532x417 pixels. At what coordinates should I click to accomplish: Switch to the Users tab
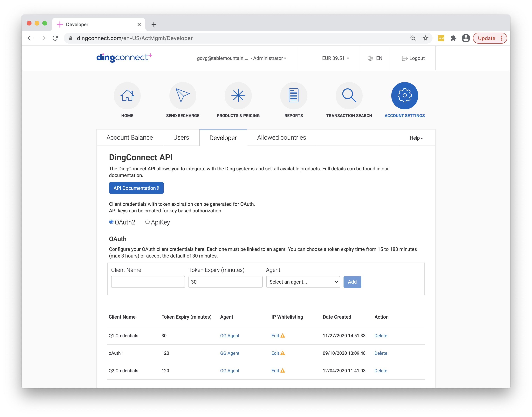pos(181,138)
